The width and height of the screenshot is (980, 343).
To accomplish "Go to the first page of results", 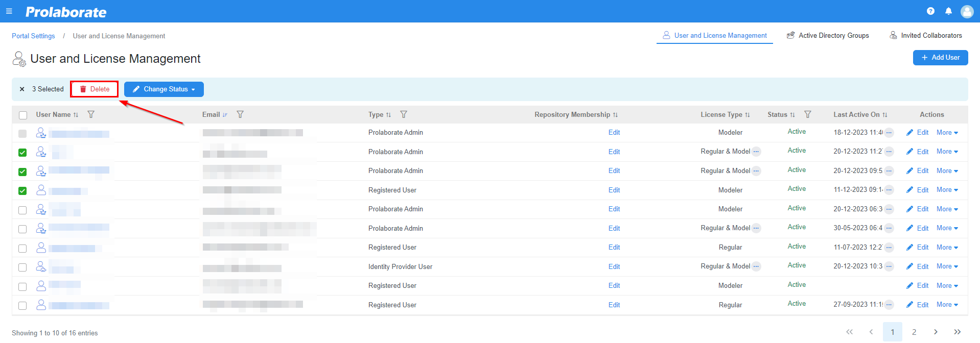I will pyautogui.click(x=849, y=332).
